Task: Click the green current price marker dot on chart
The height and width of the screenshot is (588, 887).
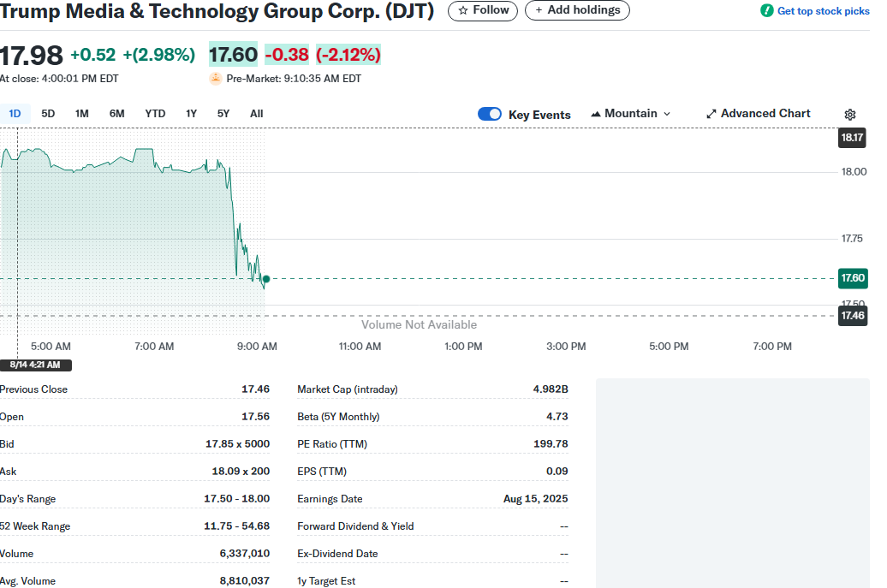Action: [266, 279]
